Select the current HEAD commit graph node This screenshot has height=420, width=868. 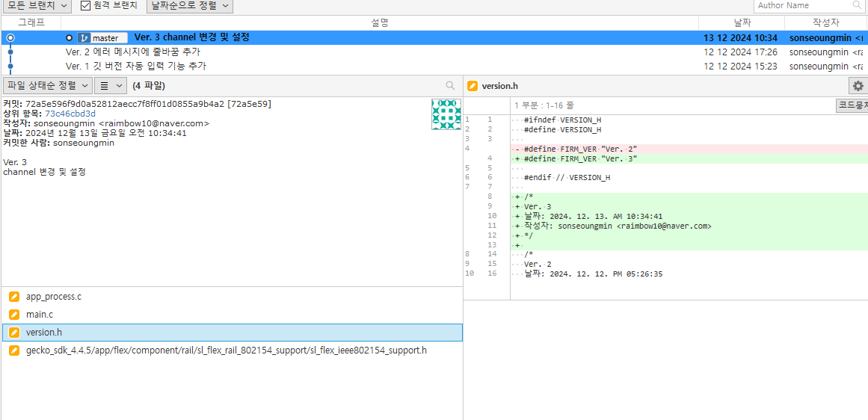10,37
